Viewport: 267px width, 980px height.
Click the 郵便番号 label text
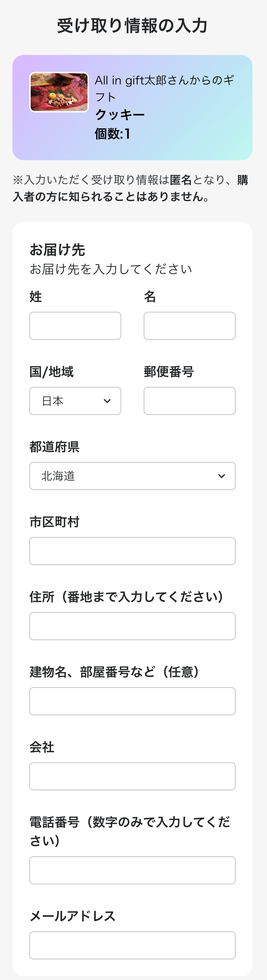tap(169, 372)
